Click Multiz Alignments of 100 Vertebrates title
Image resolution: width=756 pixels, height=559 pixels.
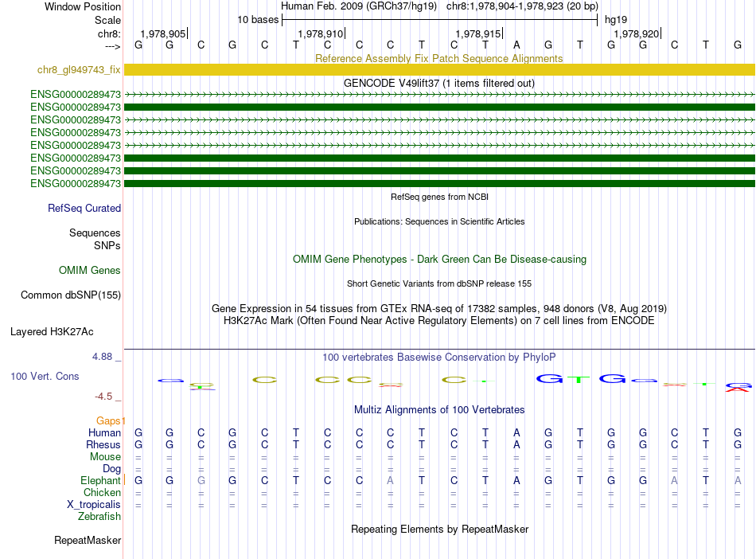tap(439, 410)
